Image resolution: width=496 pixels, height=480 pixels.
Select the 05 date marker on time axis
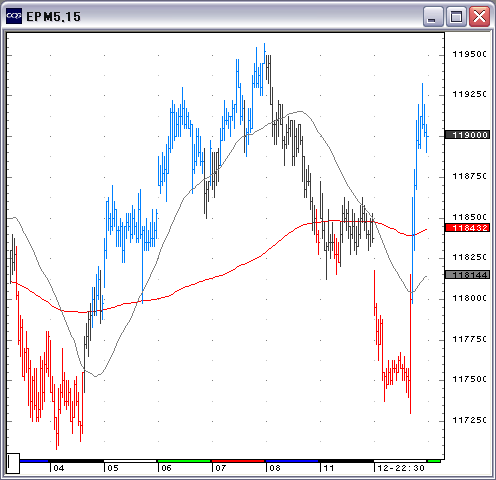click(x=113, y=468)
